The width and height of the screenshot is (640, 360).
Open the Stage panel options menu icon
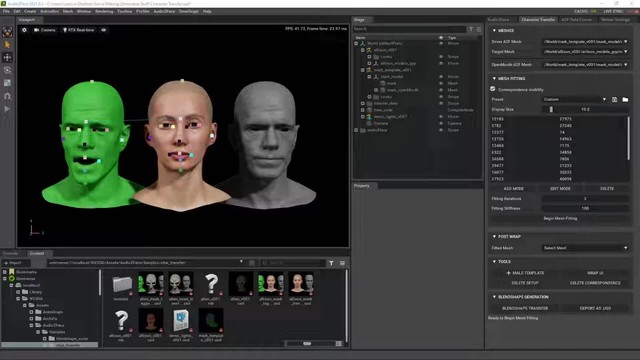coord(479,29)
